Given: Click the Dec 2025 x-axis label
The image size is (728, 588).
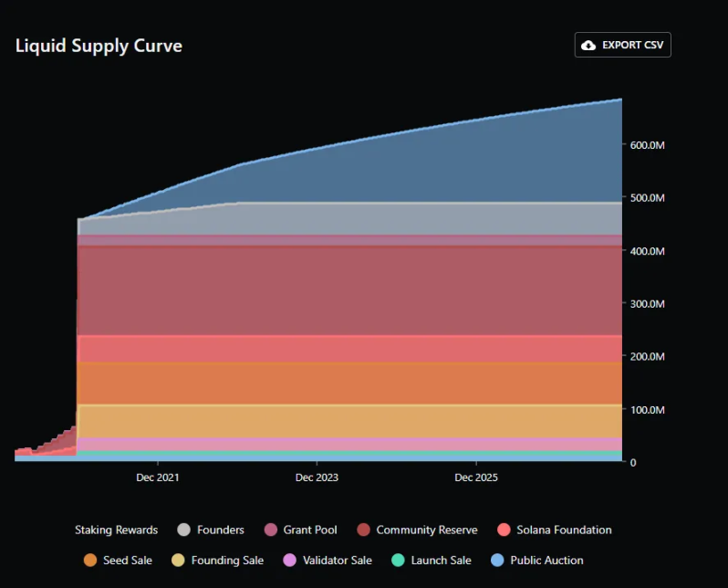Looking at the screenshot, I should (476, 478).
